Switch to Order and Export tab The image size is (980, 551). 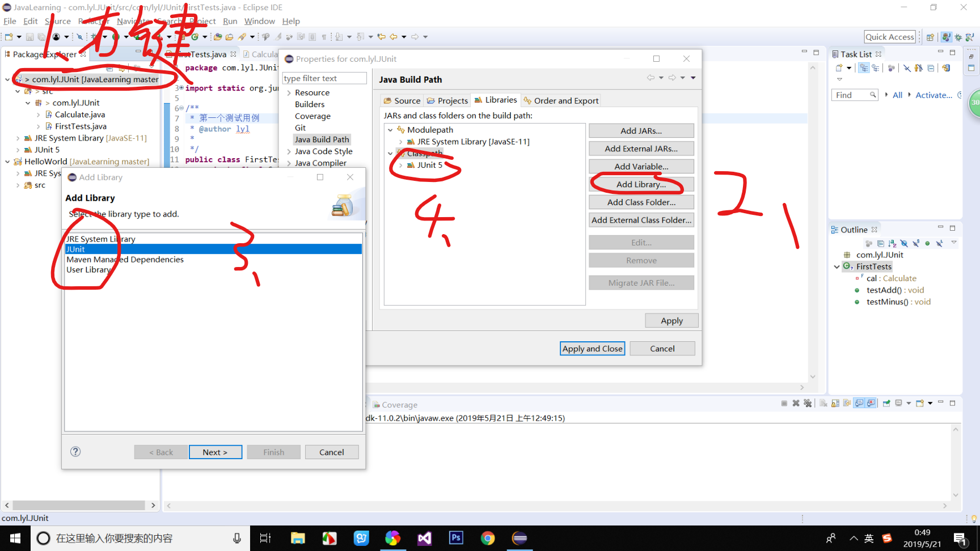[x=560, y=100]
